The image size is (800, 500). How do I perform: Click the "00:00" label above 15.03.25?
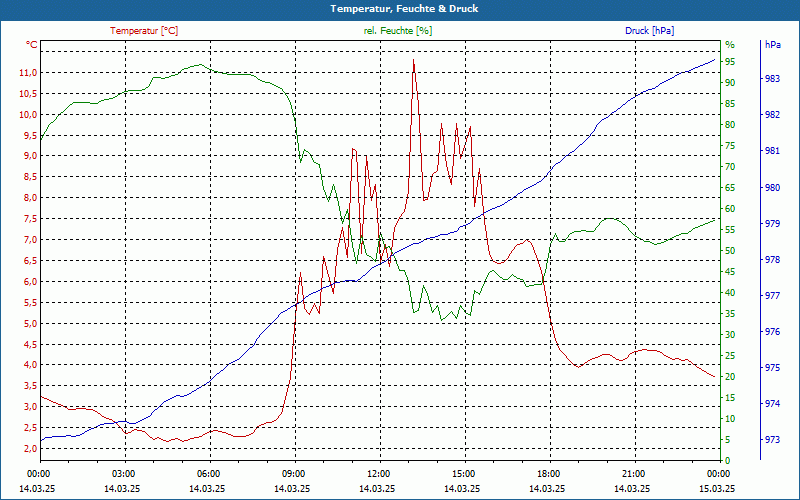pyautogui.click(x=718, y=473)
